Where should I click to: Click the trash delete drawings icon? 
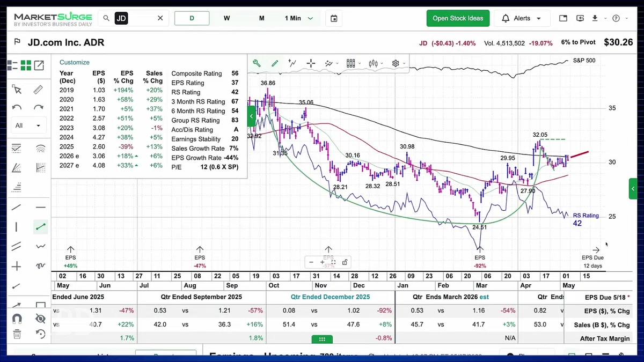(x=17, y=334)
